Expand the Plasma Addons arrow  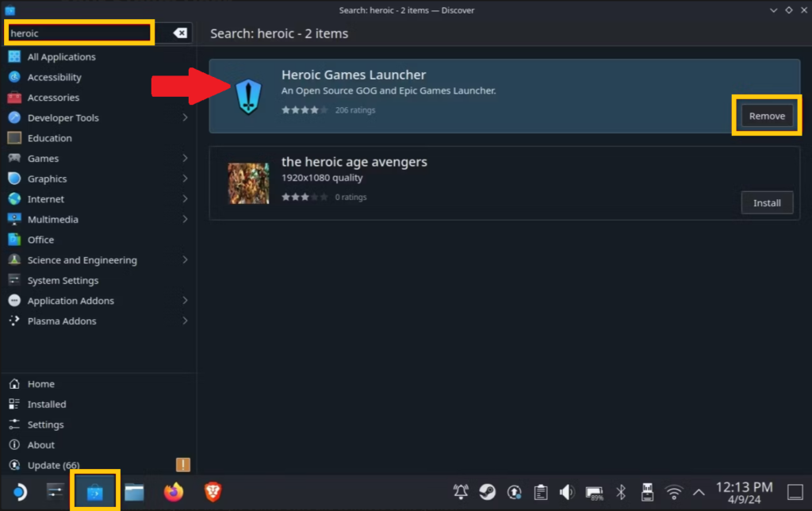pos(185,321)
